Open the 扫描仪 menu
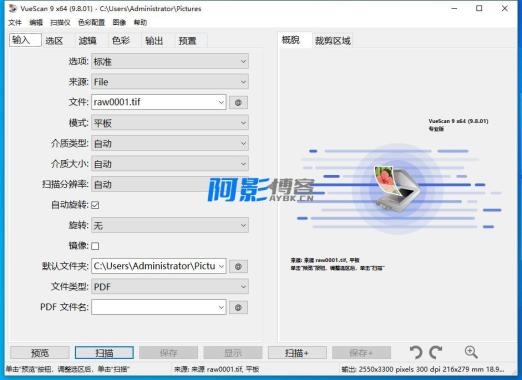Screen dimensions: 522x380 point(60,23)
